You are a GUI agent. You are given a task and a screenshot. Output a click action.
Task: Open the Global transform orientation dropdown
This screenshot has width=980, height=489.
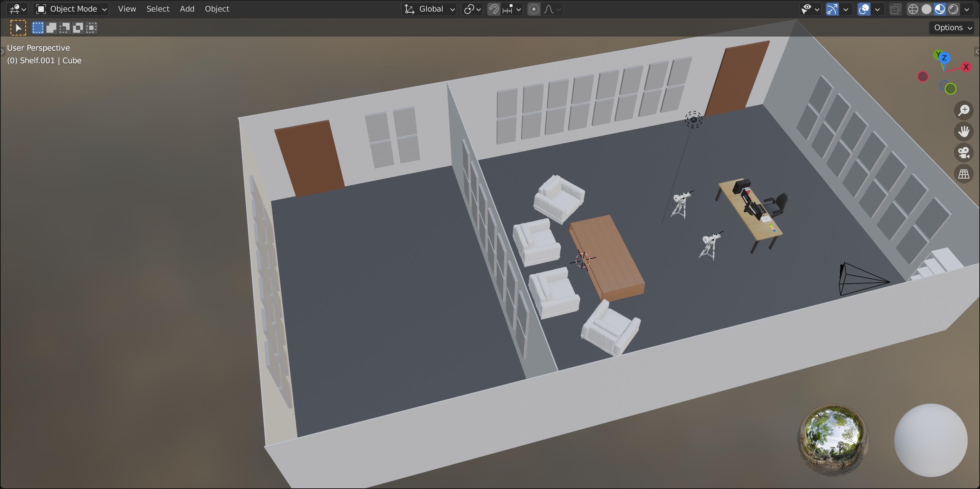pos(430,9)
